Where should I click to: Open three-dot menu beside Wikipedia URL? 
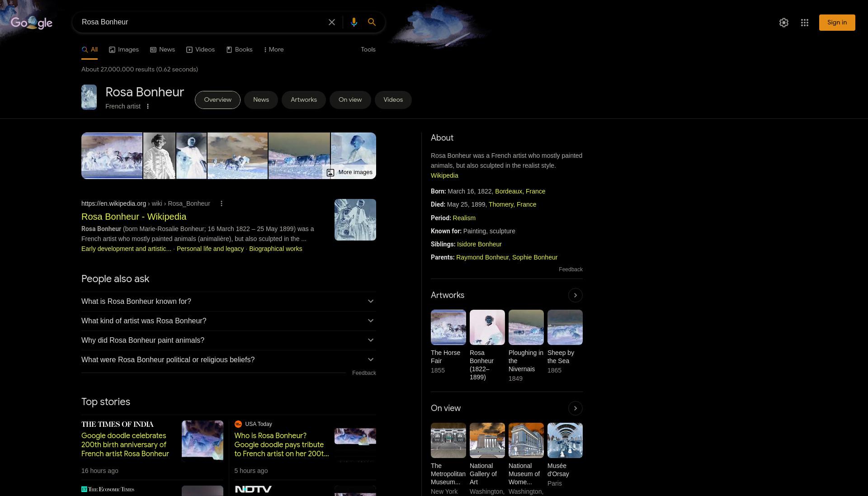(222, 203)
